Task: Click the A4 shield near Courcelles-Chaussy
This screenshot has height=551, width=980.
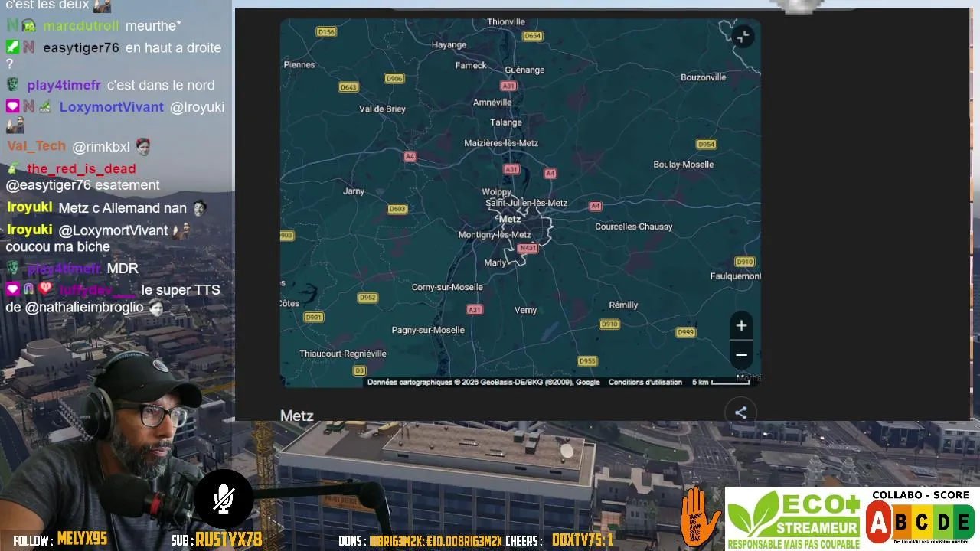Action: [x=595, y=205]
